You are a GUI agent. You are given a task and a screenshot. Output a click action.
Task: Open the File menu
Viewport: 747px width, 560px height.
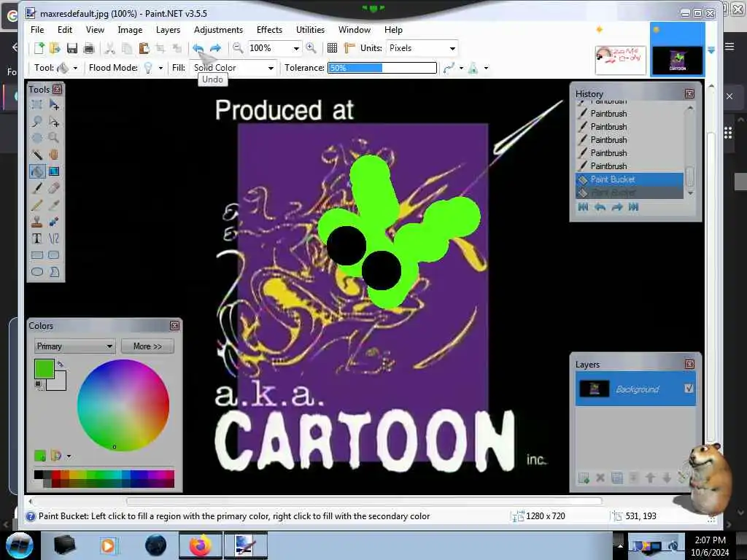[x=37, y=29]
